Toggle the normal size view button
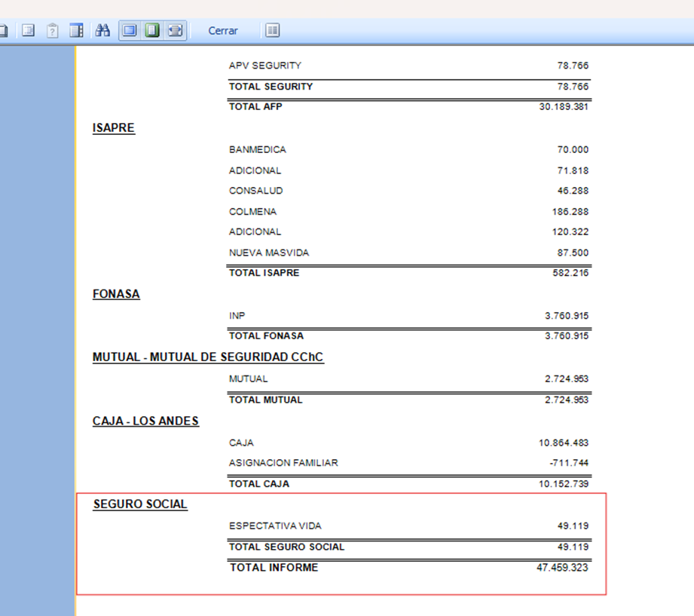The image size is (694, 616). pyautogui.click(x=130, y=31)
